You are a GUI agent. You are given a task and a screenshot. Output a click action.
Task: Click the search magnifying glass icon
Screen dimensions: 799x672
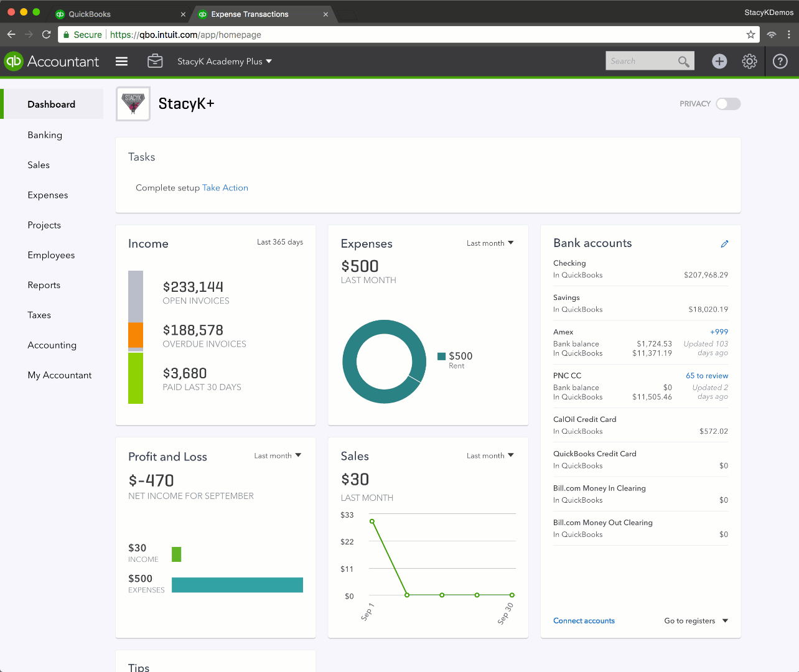point(683,61)
